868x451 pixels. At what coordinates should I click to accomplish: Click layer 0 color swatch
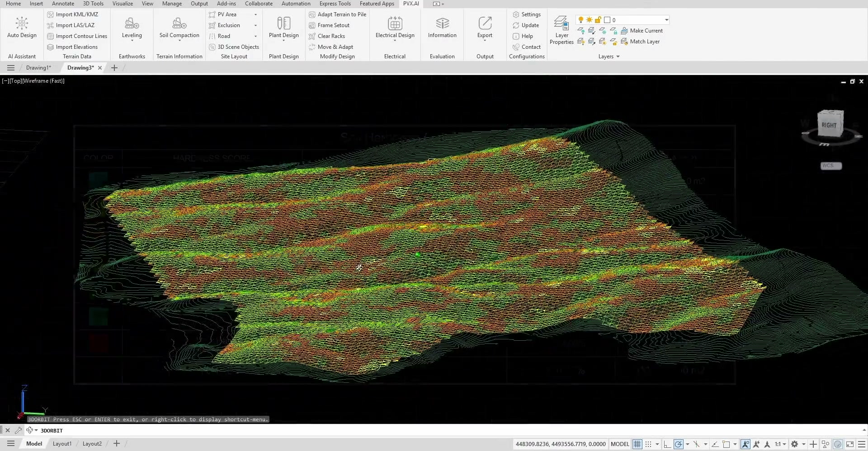tap(607, 20)
